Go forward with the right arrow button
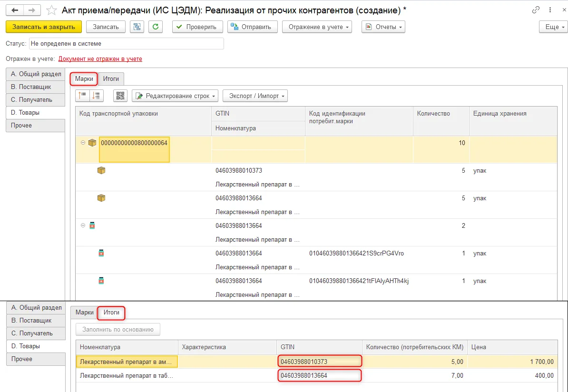Viewport: 568px width, 392px height. click(x=31, y=10)
